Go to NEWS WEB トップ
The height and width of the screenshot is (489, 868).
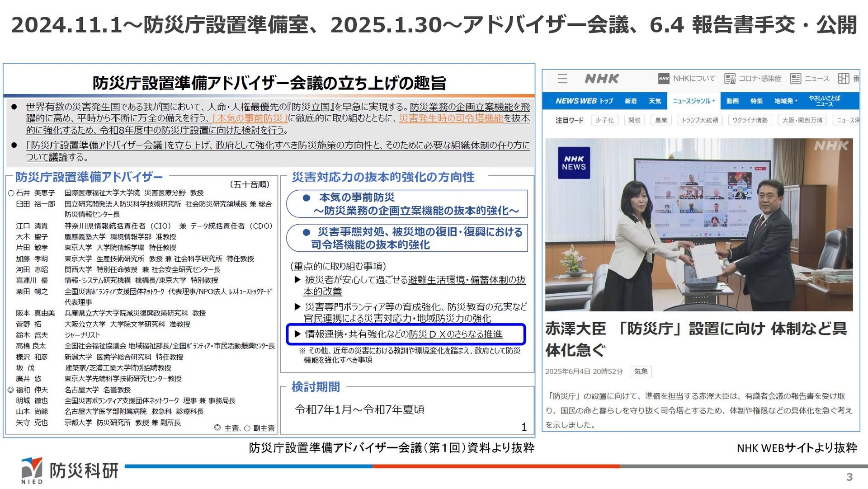[x=584, y=101]
